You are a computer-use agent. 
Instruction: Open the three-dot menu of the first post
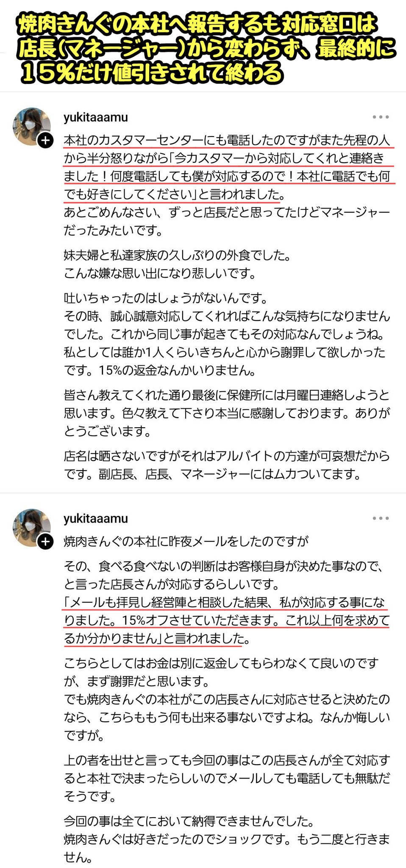click(x=380, y=117)
